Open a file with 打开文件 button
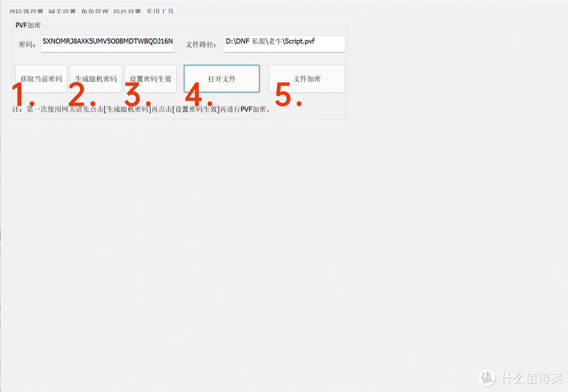The image size is (568, 392). coord(222,78)
